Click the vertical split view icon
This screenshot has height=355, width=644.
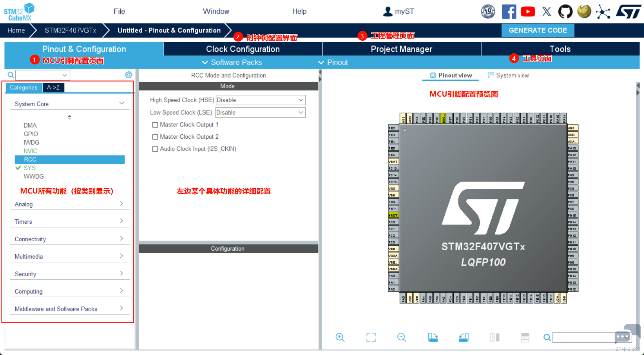pos(525,337)
